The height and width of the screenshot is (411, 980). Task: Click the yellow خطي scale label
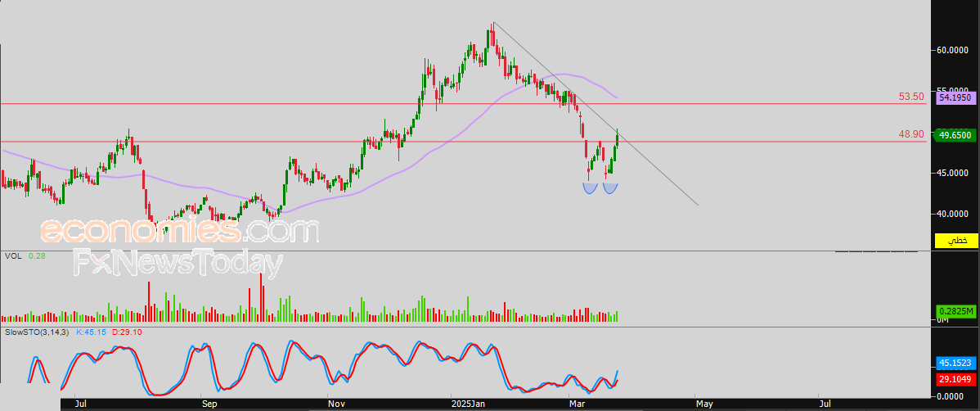(956, 240)
